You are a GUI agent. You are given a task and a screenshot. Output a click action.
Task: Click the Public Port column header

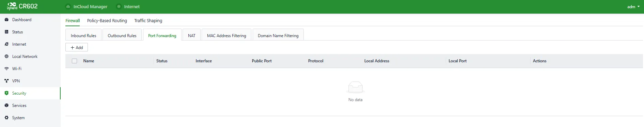point(262,61)
